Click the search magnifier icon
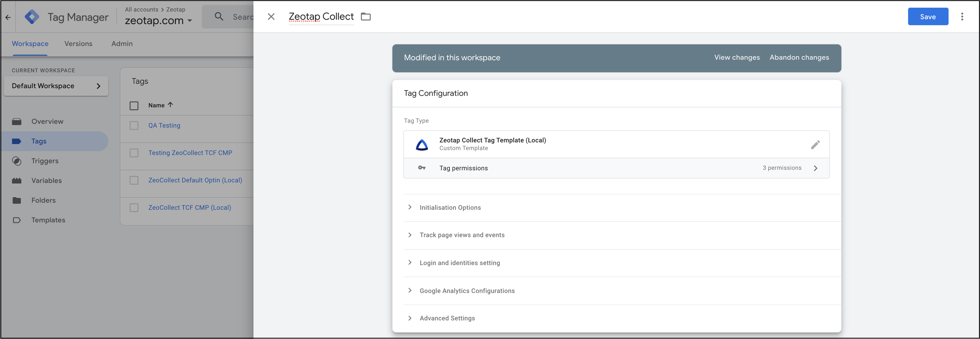The width and height of the screenshot is (980, 339). 219,16
